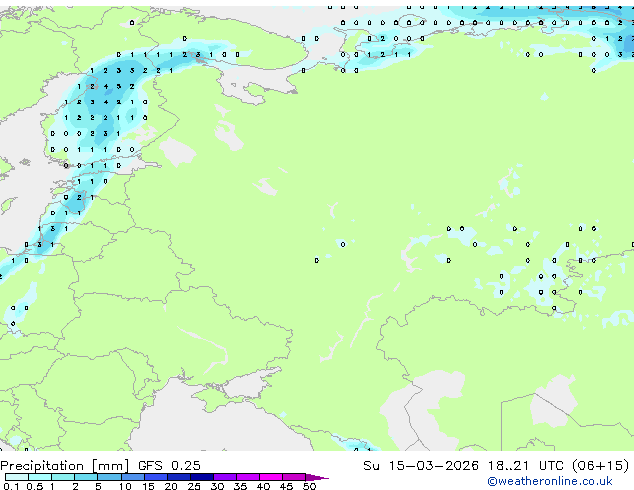Click the '40' legend scale label
634x490 pixels.
264,486
